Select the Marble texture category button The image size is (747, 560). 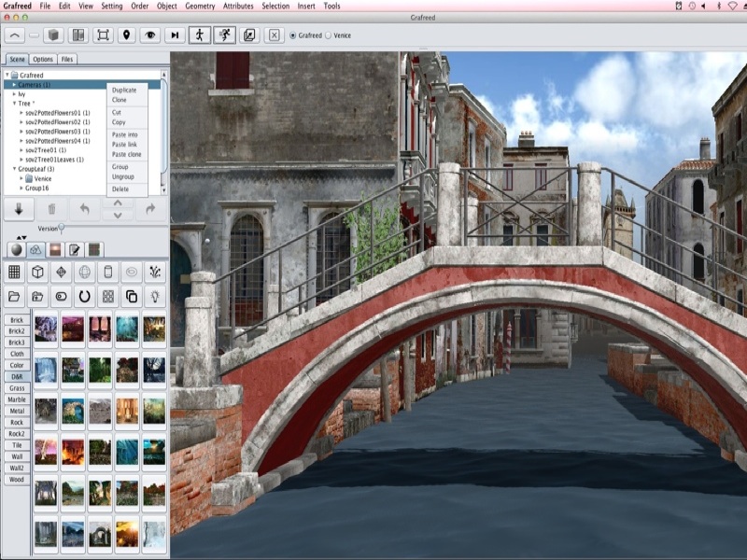(x=17, y=399)
